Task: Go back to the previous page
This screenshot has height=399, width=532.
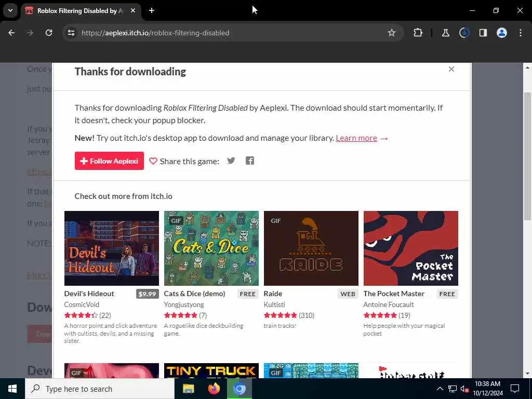Action: click(x=11, y=33)
